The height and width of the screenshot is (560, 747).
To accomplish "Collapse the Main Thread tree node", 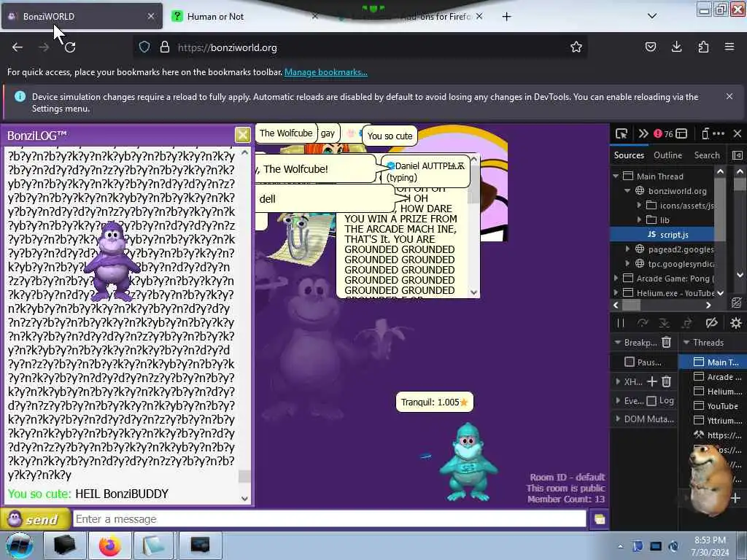I will click(x=616, y=176).
